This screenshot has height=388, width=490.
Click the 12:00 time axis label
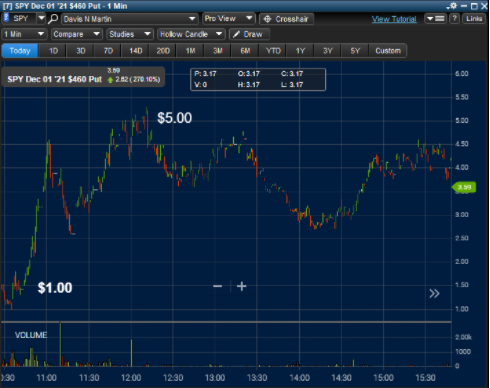[131, 378]
